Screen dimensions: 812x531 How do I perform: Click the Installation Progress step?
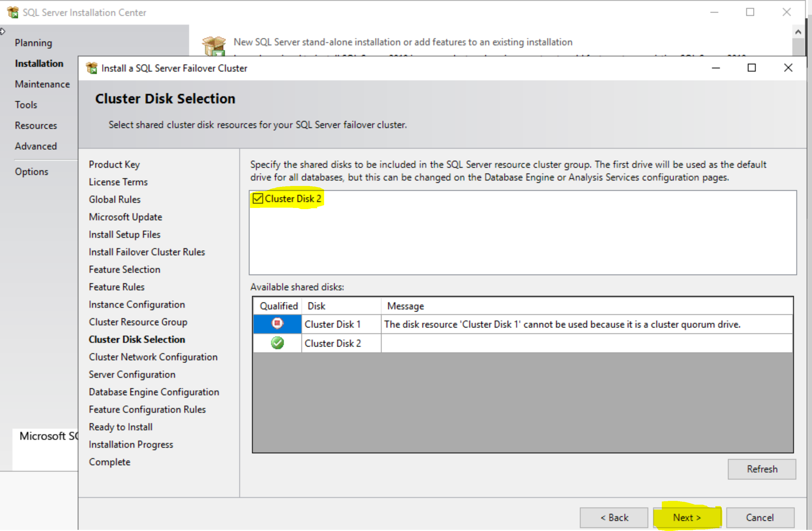[x=131, y=444]
